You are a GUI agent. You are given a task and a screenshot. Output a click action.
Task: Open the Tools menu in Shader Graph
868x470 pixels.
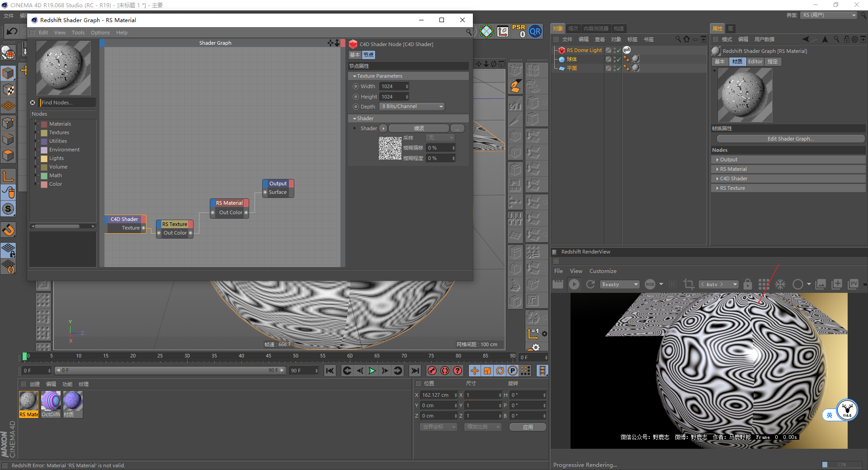[x=78, y=33]
